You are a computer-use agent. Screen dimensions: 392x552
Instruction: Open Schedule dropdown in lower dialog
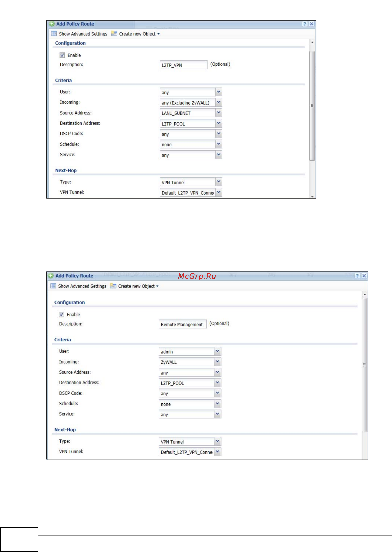tap(217, 404)
